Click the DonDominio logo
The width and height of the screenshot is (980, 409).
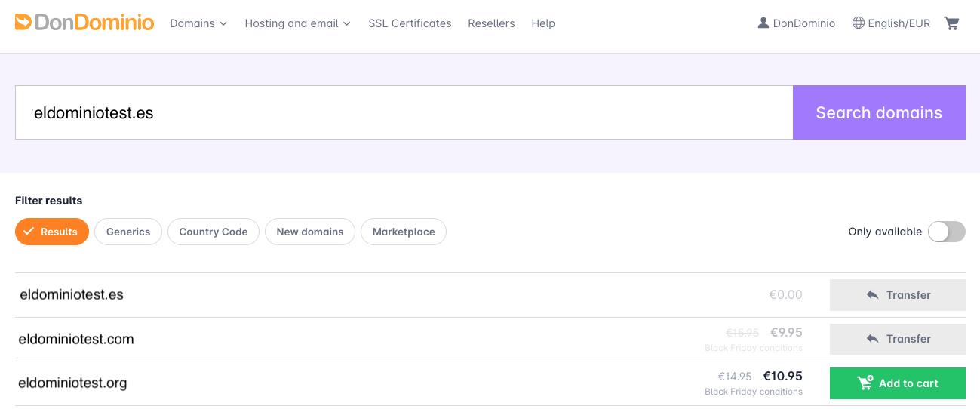[x=84, y=23]
